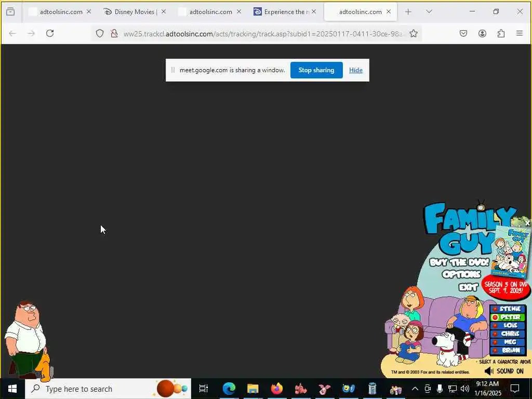Open Firefox View icon in the tab strip
The height and width of the screenshot is (399, 532).
[x=10, y=12]
